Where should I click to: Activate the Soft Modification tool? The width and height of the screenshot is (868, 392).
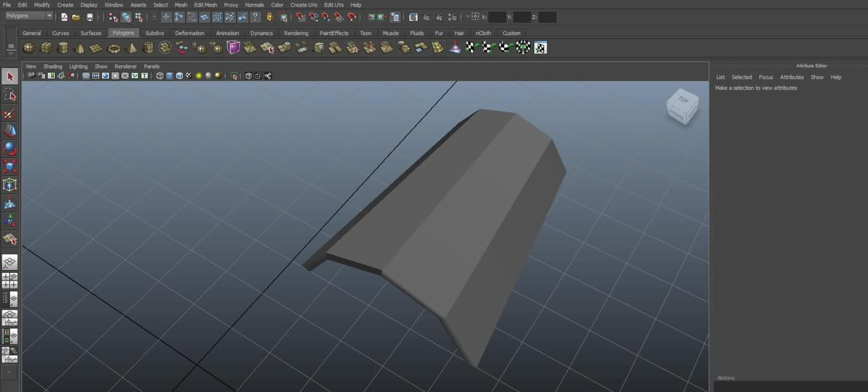tap(10, 203)
